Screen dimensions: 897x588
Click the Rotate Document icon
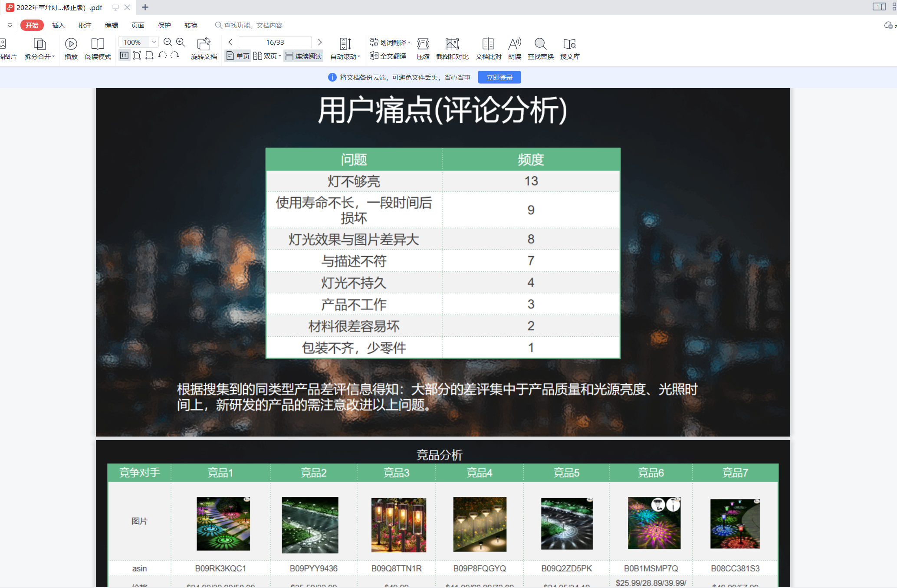[x=204, y=44]
